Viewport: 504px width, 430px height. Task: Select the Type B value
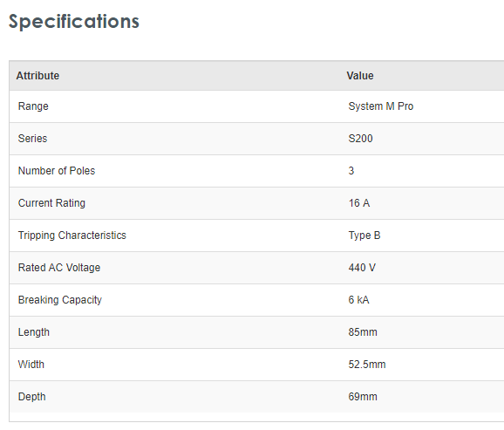[x=364, y=235]
